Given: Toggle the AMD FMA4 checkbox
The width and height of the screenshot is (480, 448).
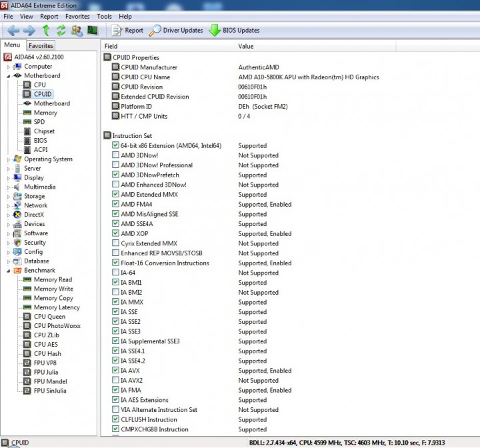Looking at the screenshot, I should pyautogui.click(x=115, y=204).
